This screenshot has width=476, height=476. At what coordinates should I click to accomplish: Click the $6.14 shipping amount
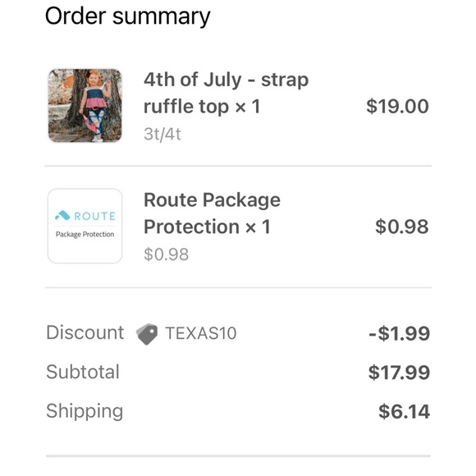pos(404,412)
